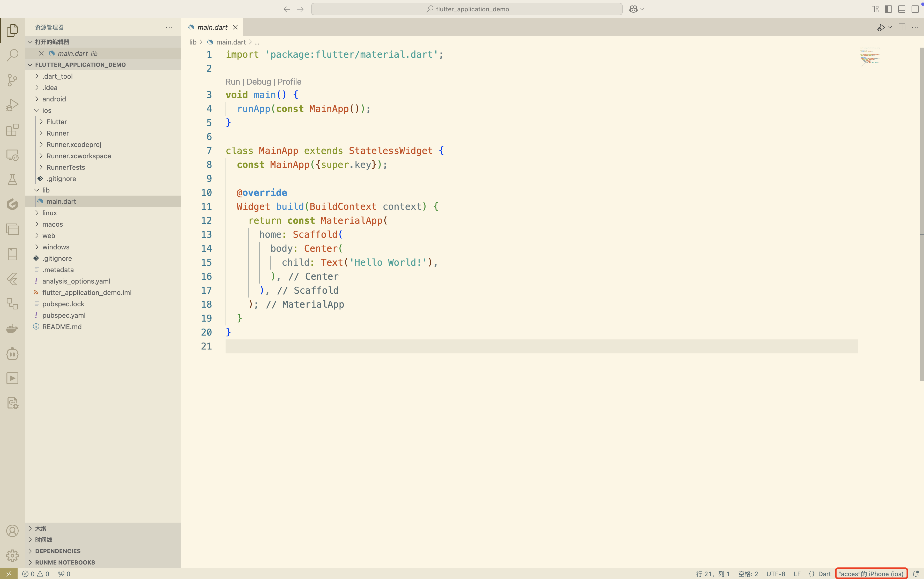Collapse the lib folder
The image size is (924, 579).
click(x=103, y=190)
